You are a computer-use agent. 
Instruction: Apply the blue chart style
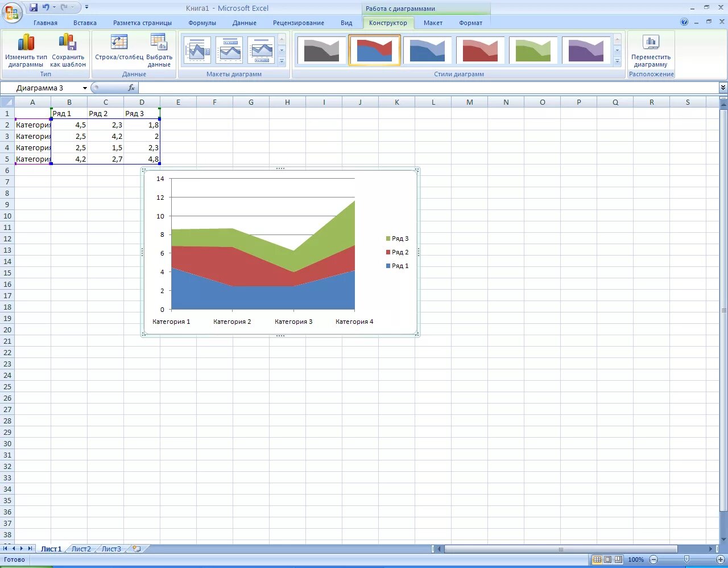pos(427,50)
